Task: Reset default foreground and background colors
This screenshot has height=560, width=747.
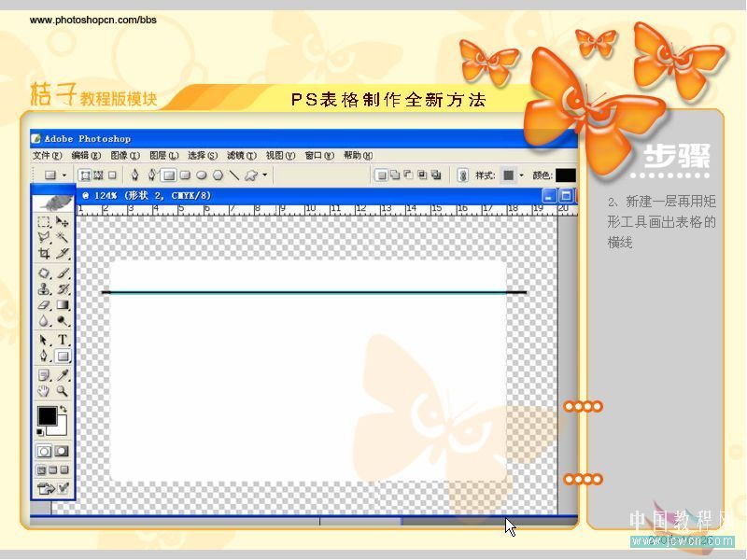Action: coord(40,432)
